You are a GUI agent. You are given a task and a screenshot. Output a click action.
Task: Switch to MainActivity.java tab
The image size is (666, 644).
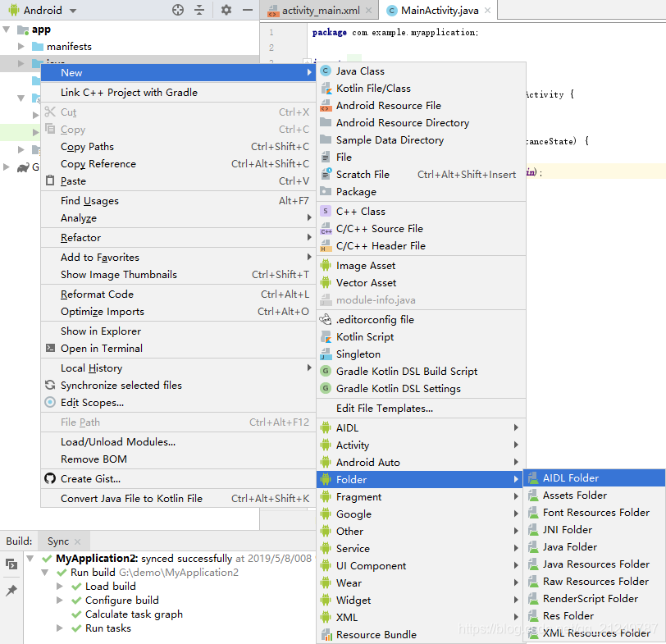[x=440, y=10]
